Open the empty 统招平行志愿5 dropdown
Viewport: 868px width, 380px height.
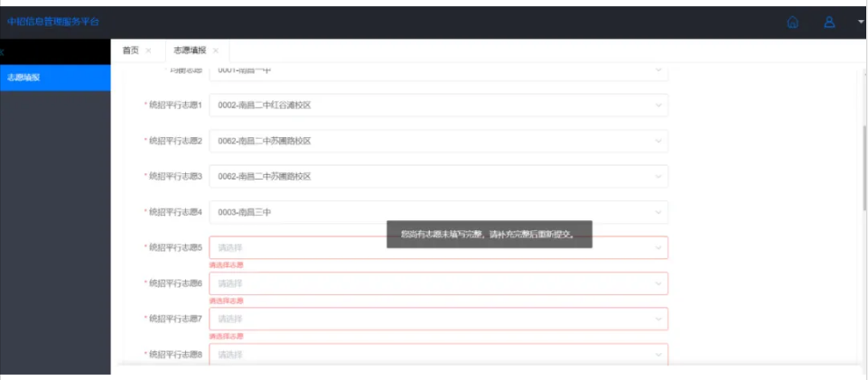pyautogui.click(x=438, y=247)
